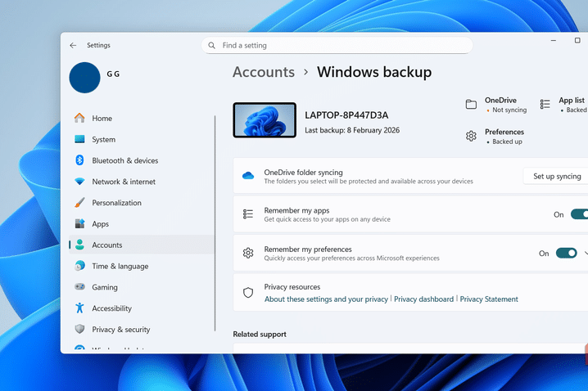The image size is (588, 391).
Task: Go to Apps settings
Action: click(142, 223)
